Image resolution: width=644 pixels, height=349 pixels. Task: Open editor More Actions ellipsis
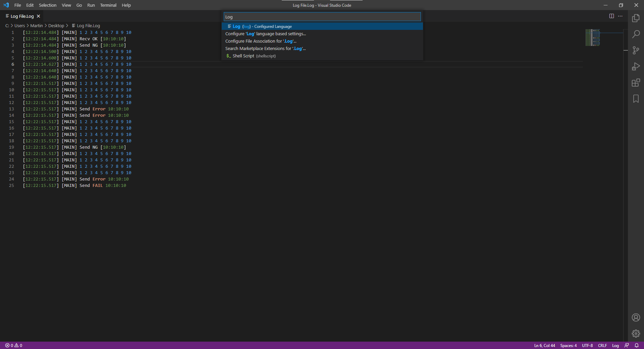(620, 16)
